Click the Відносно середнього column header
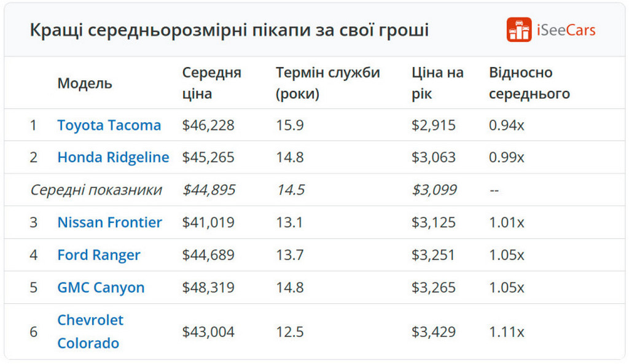This screenshot has height=364, width=629. click(x=529, y=83)
